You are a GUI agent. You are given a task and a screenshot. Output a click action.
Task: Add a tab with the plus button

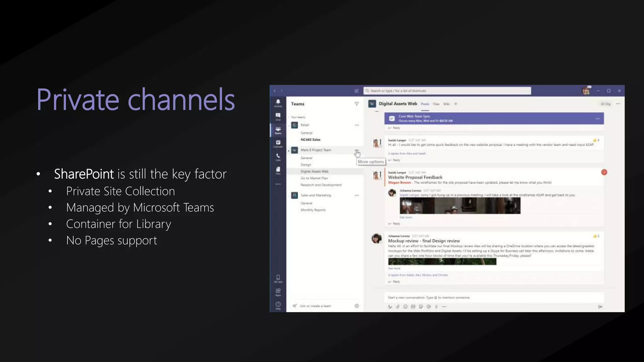456,104
